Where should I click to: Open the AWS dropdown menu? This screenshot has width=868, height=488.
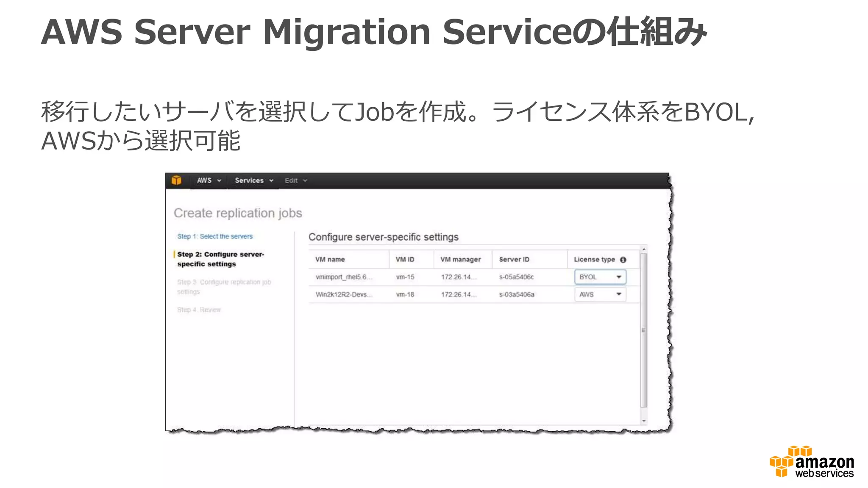pyautogui.click(x=209, y=180)
